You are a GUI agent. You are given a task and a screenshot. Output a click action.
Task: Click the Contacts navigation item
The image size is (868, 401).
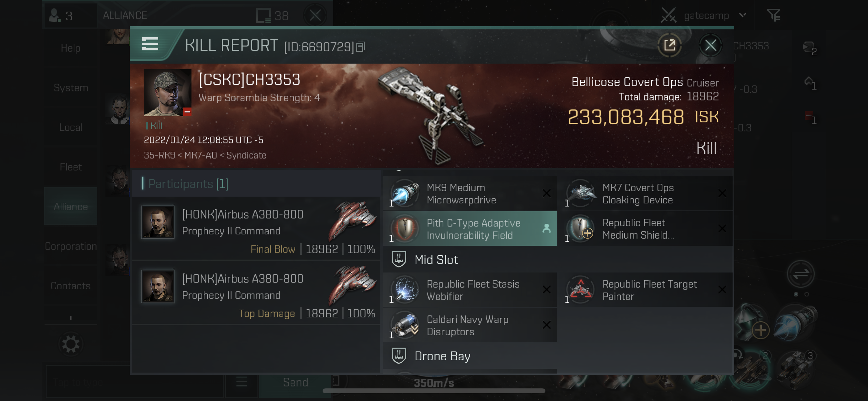pos(70,286)
